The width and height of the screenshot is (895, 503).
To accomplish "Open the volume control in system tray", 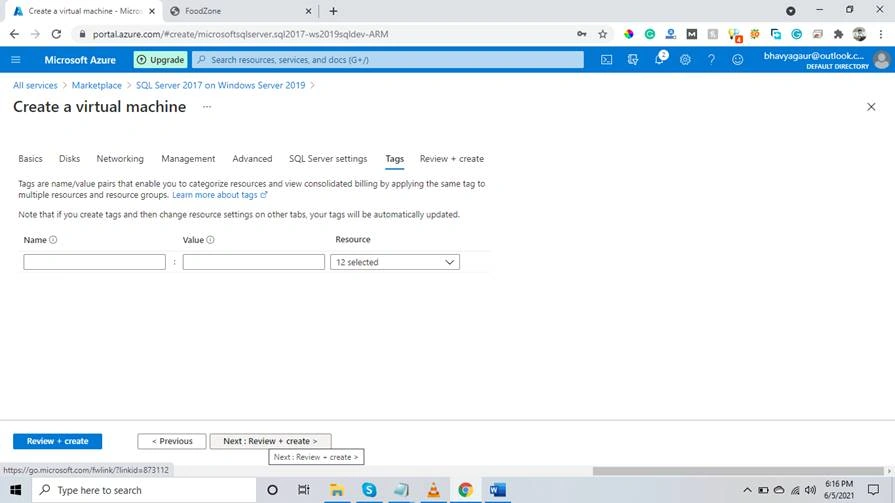I will (810, 490).
